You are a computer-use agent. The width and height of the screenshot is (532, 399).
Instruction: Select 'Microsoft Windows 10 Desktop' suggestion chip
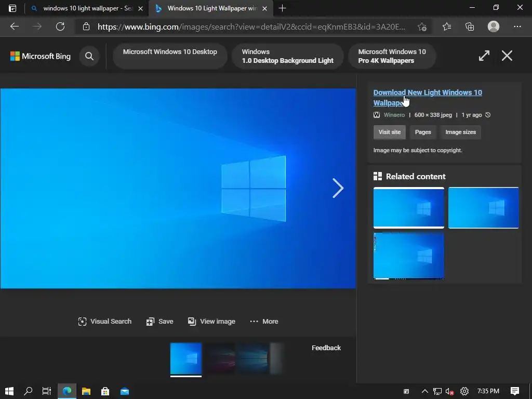(170, 56)
